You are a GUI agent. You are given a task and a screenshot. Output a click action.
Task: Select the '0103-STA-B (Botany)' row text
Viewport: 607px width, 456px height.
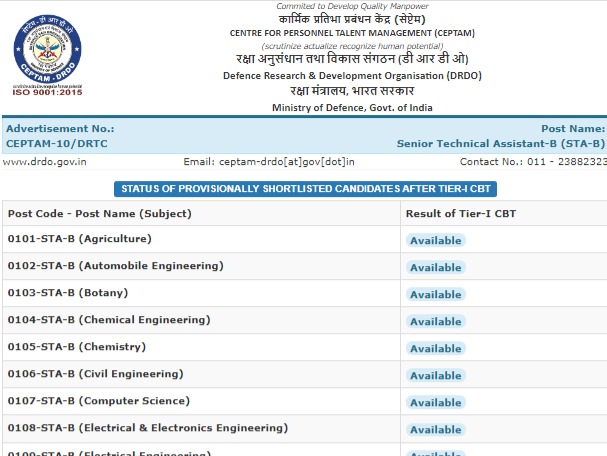click(68, 293)
